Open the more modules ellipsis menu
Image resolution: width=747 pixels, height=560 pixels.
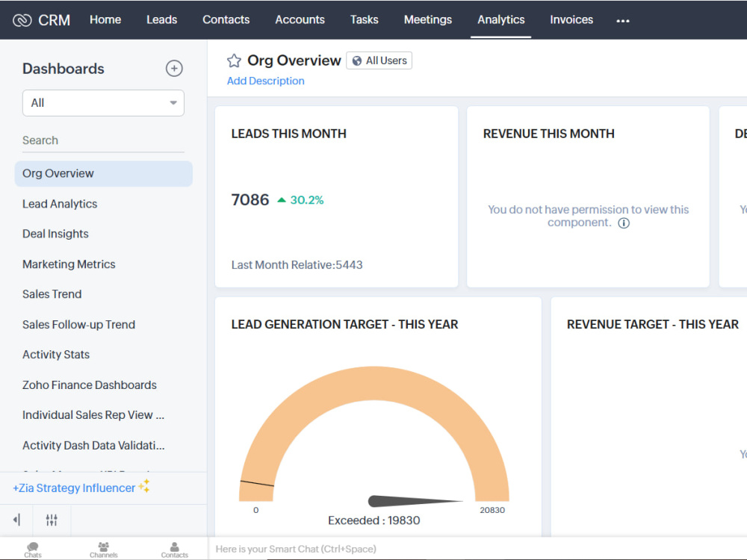(623, 20)
